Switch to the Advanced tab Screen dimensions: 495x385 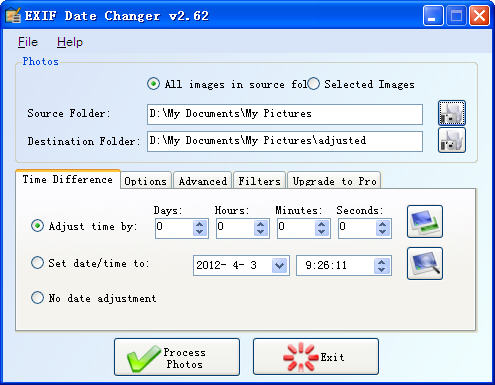click(x=203, y=181)
